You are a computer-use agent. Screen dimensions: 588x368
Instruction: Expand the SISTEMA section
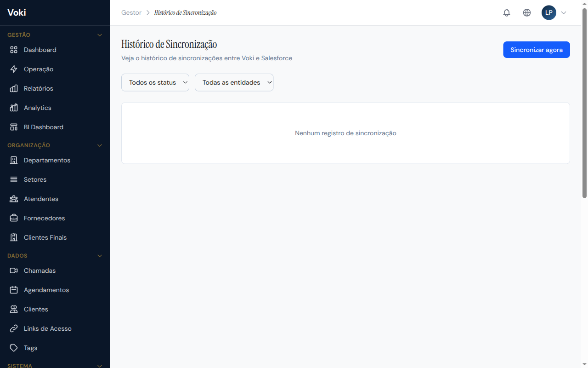pos(100,365)
